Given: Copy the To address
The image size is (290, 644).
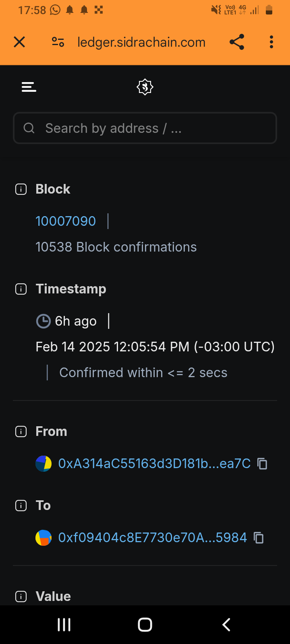Looking at the screenshot, I should tap(259, 538).
